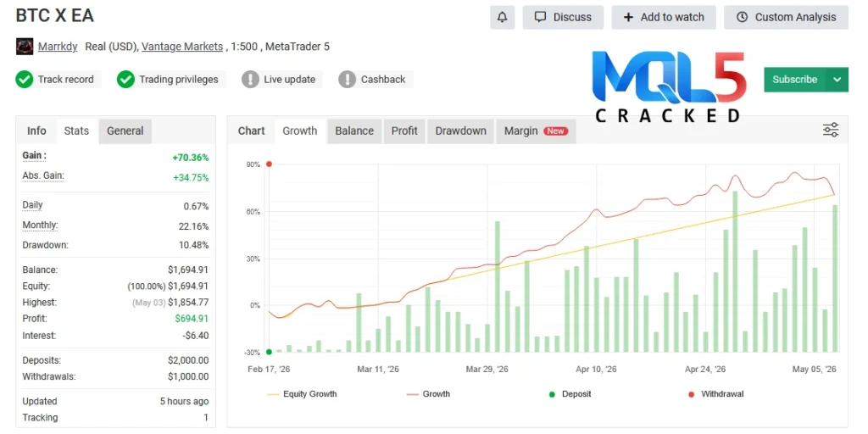Click the green deposit dot on chart
868x434 pixels.
point(269,352)
